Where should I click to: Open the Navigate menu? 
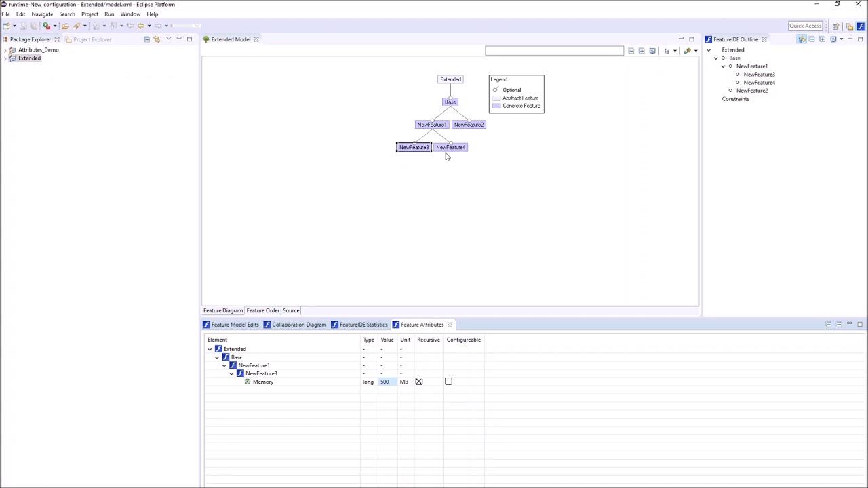pyautogui.click(x=42, y=14)
